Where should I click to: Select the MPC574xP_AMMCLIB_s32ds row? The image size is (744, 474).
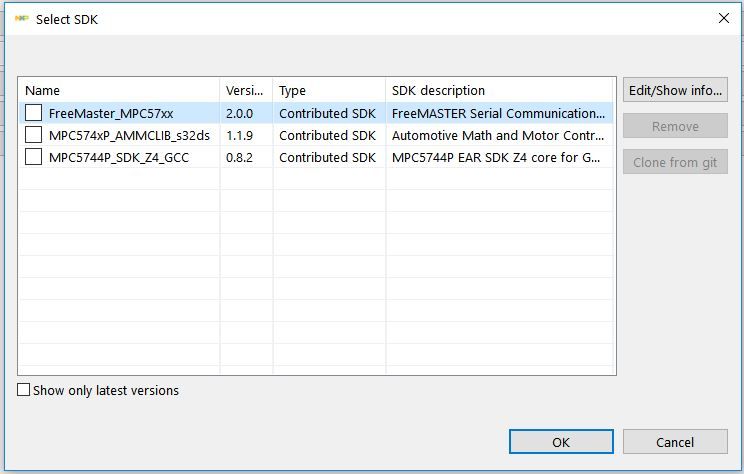point(129,135)
